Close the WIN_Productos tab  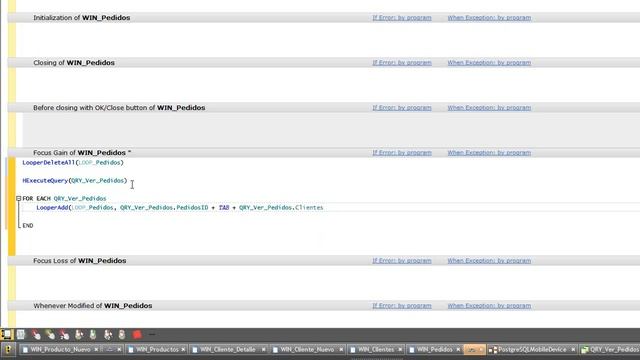click(x=183, y=349)
